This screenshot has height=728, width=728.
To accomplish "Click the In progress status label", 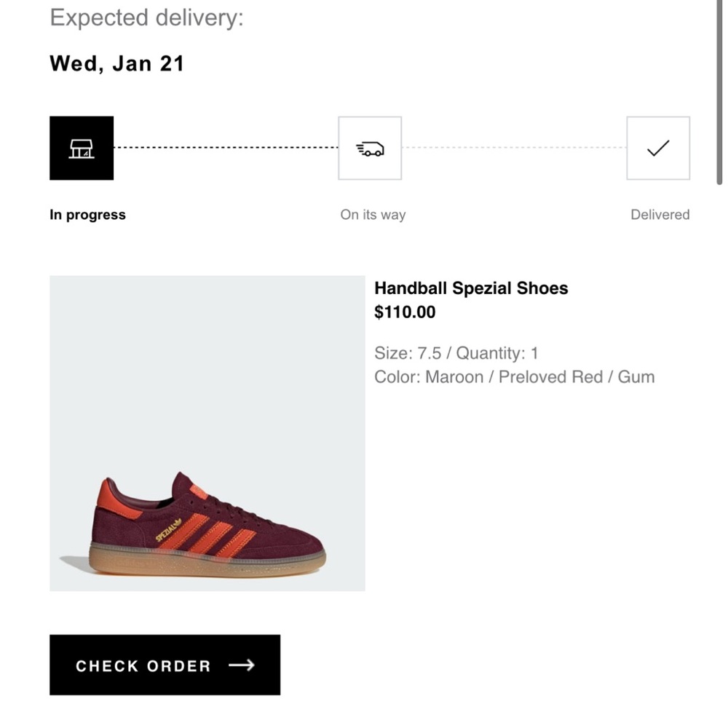I will coord(87,215).
